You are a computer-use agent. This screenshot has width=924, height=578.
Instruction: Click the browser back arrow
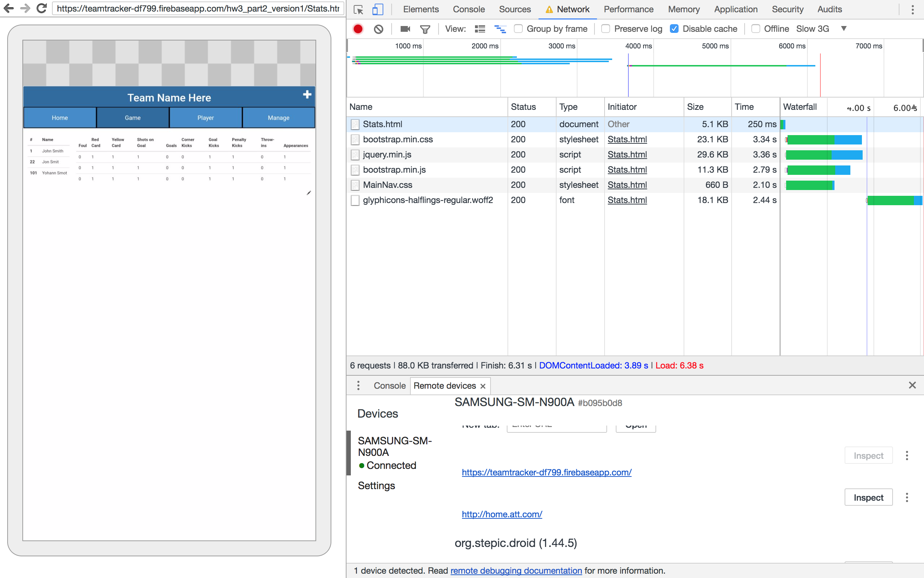pyautogui.click(x=8, y=8)
